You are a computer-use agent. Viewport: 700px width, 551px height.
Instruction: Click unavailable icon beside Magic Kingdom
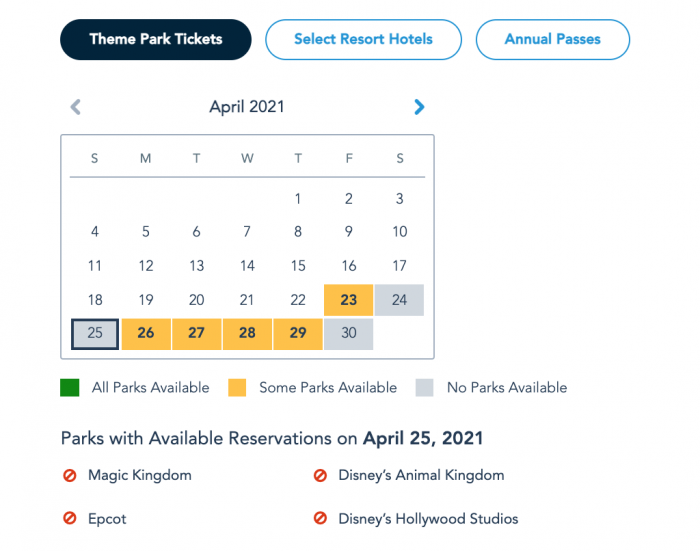click(70, 476)
